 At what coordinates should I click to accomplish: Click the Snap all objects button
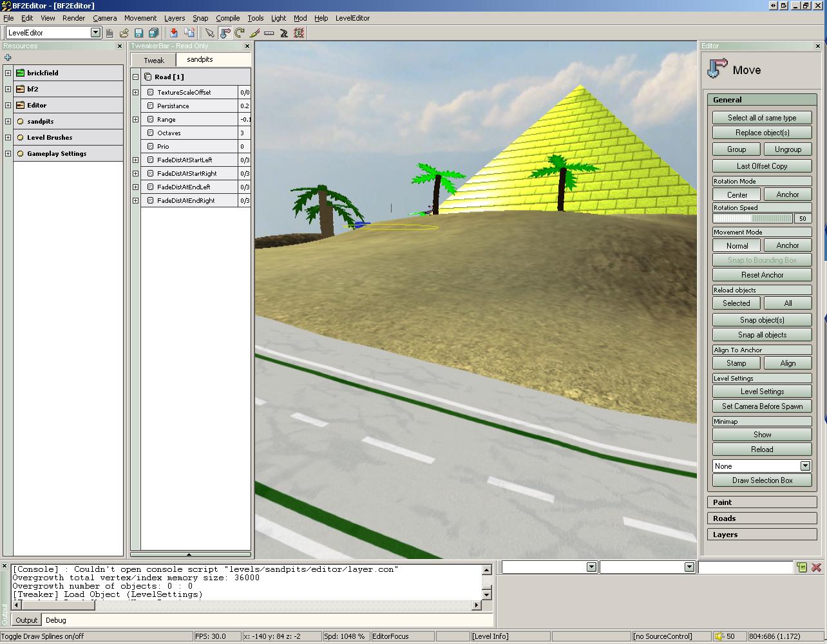762,335
